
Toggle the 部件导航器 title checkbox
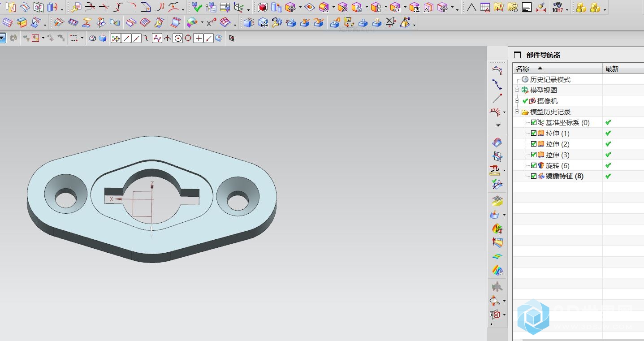pos(518,55)
